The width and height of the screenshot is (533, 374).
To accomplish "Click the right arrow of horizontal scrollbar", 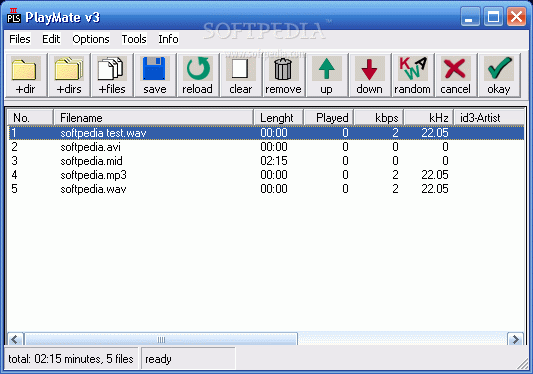I will (515, 339).
